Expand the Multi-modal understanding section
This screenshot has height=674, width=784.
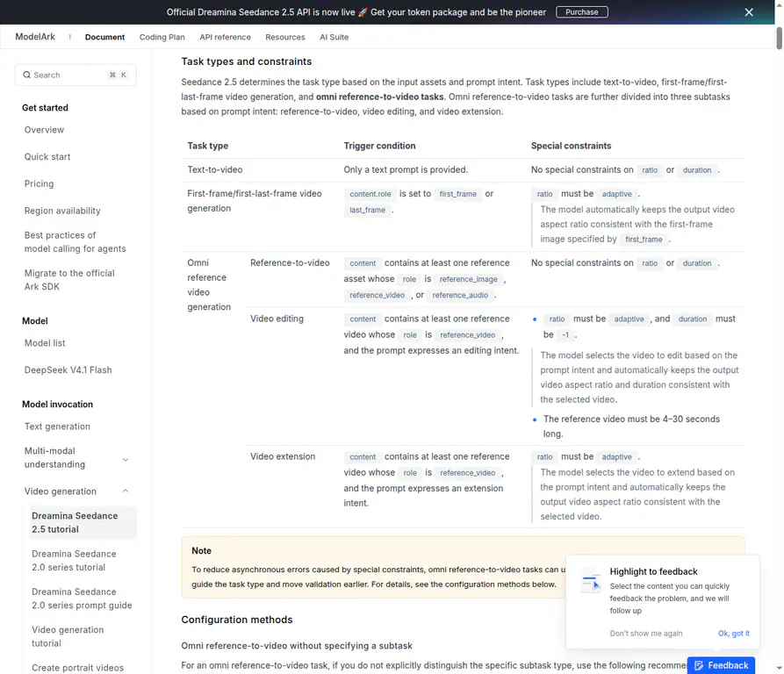click(126, 460)
